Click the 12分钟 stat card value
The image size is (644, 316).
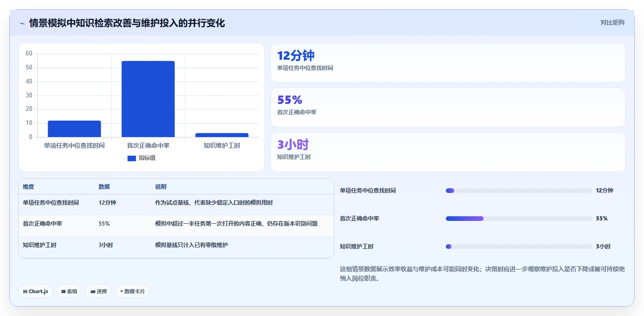tap(296, 55)
